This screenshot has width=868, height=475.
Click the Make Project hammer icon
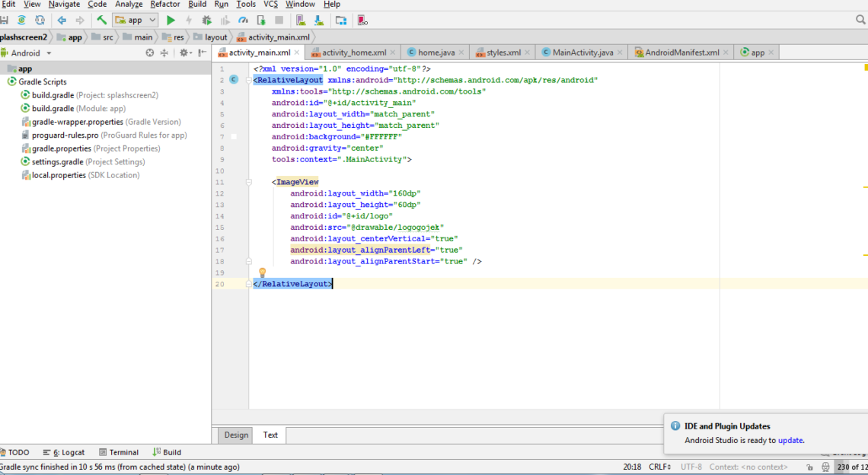(x=101, y=20)
